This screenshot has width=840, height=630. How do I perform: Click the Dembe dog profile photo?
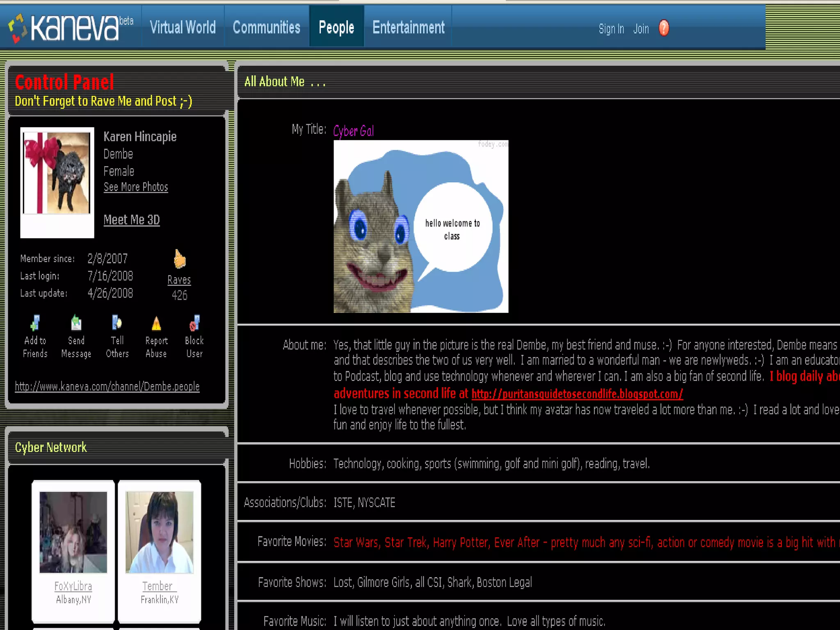pos(57,173)
